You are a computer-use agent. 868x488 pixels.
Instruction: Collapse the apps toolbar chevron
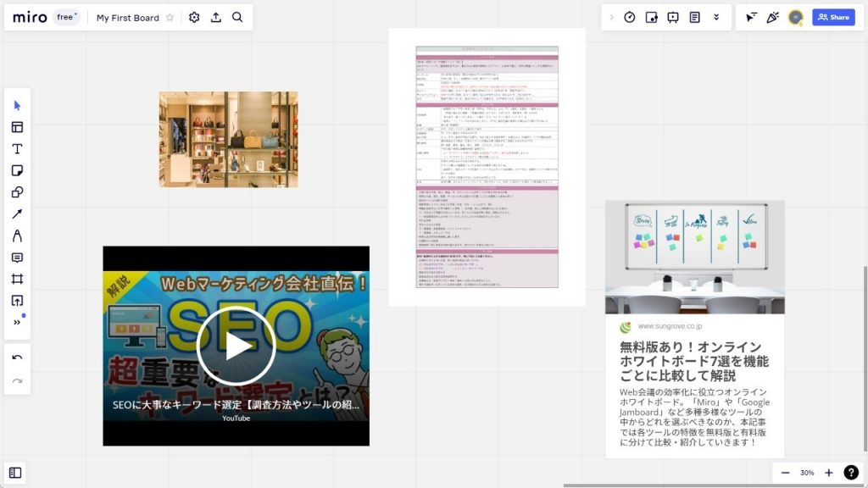coord(612,17)
